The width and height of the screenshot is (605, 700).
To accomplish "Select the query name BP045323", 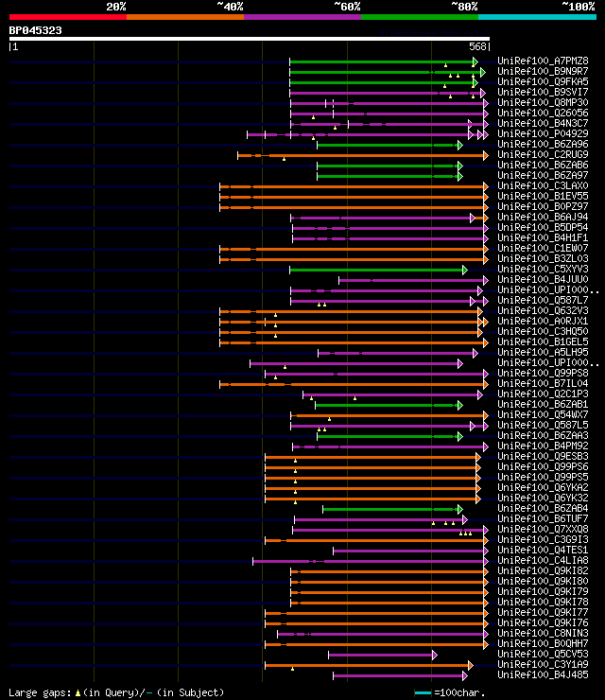I will coord(35,30).
